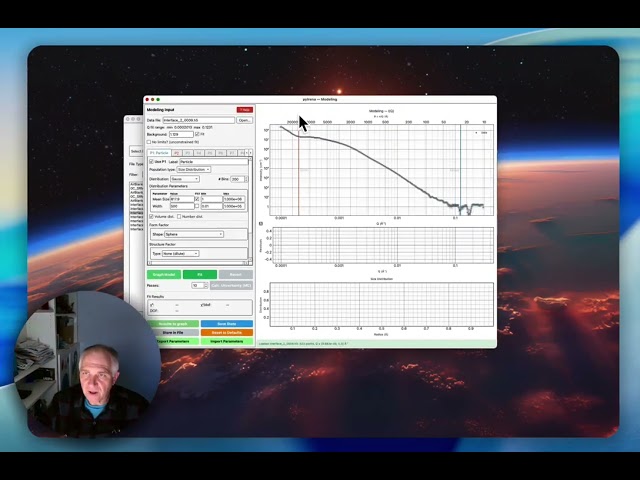Click the Graph Model button
This screenshot has height=480, width=640.
pos(164,274)
